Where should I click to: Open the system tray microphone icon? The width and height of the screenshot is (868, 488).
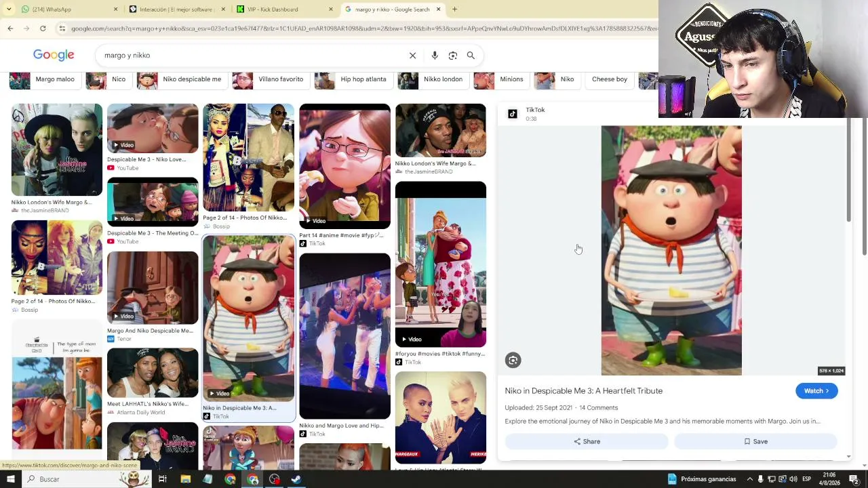tap(761, 479)
